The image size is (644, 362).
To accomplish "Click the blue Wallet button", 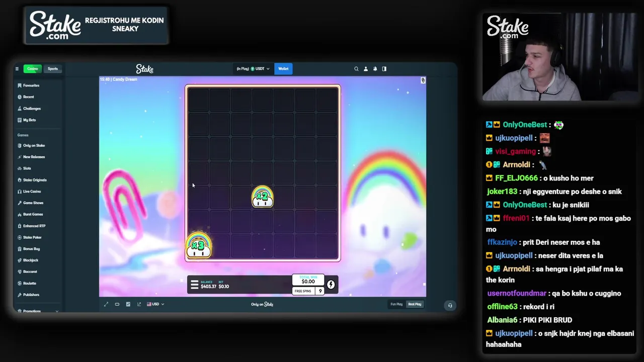I will (283, 69).
